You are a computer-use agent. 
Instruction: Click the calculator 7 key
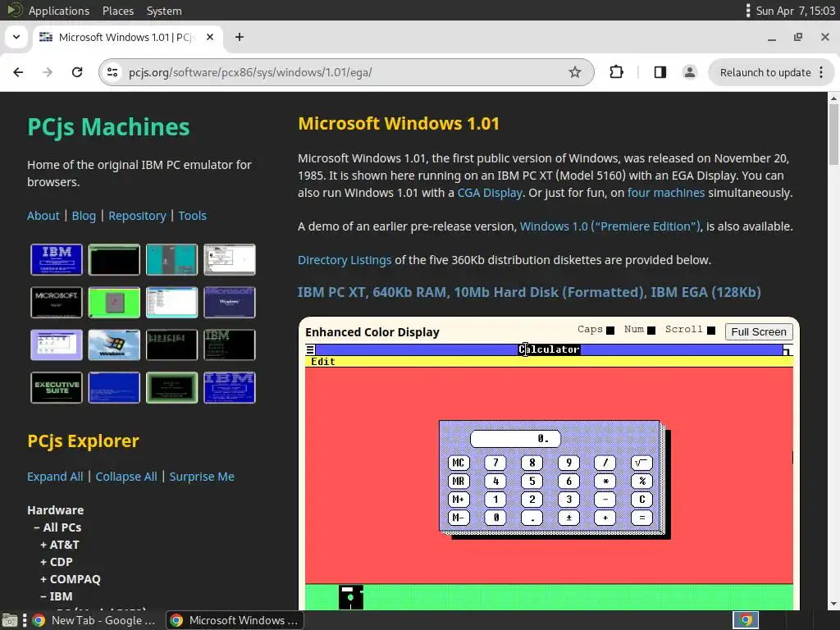coord(495,463)
